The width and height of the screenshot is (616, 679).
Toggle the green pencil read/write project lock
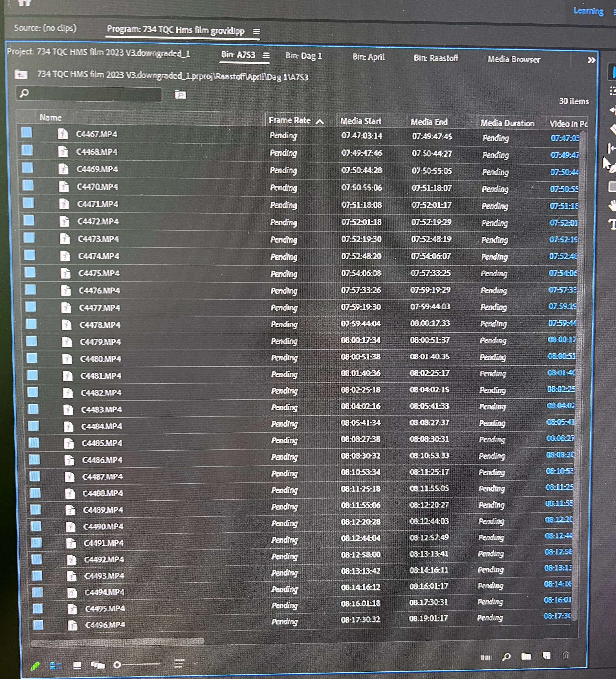35,666
